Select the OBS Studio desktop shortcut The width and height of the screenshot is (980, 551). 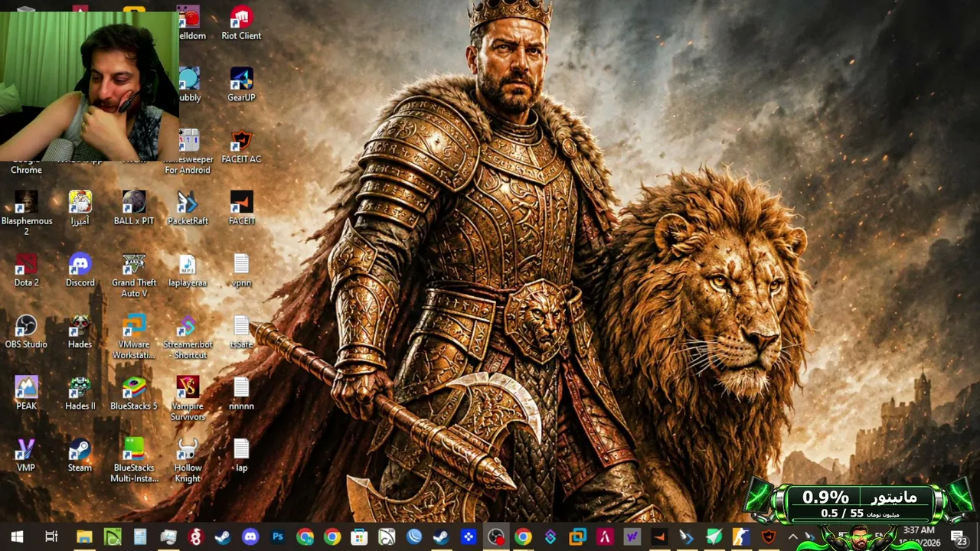click(27, 333)
